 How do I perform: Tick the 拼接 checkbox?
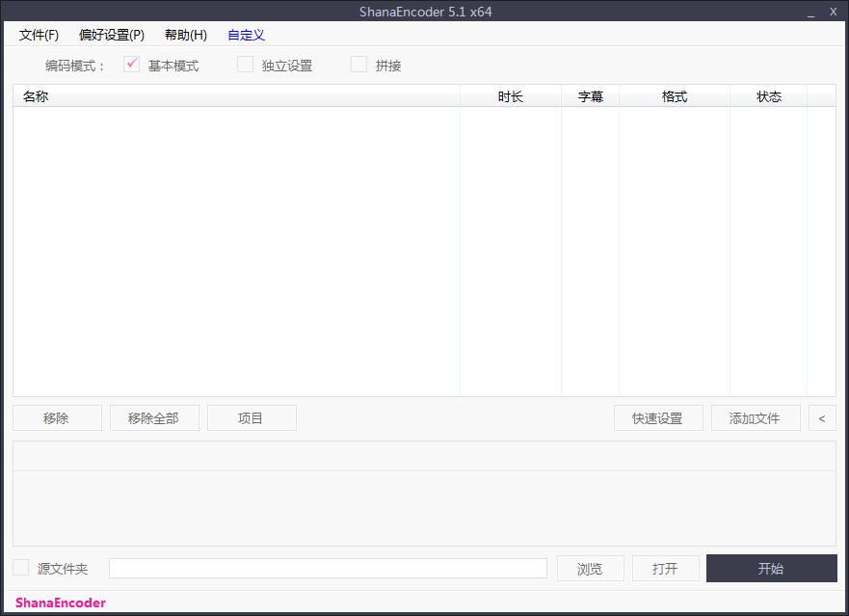(359, 65)
